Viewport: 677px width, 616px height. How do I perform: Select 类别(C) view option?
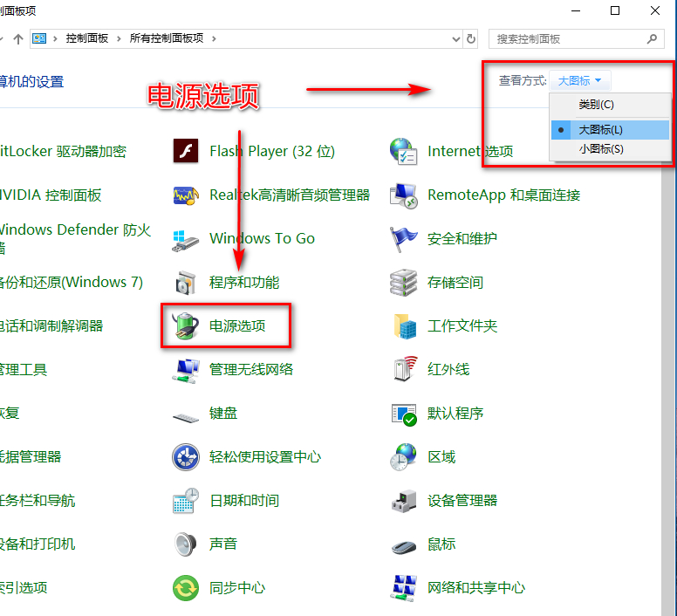[x=610, y=105]
